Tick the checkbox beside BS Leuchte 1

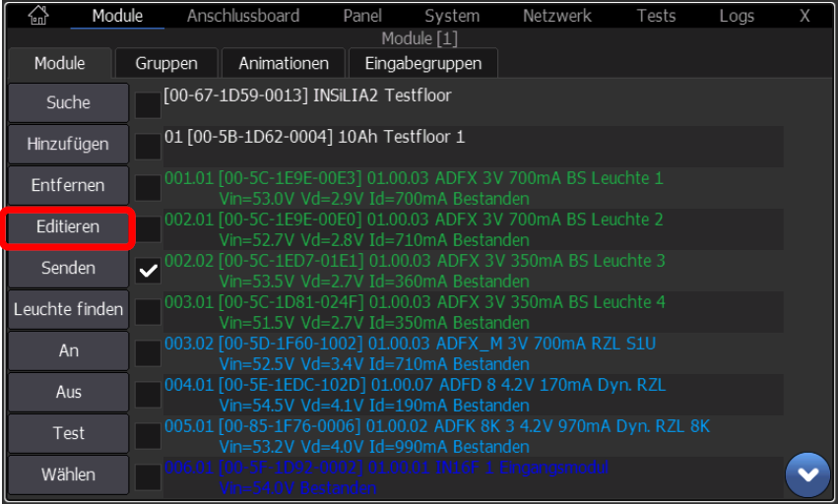(148, 188)
